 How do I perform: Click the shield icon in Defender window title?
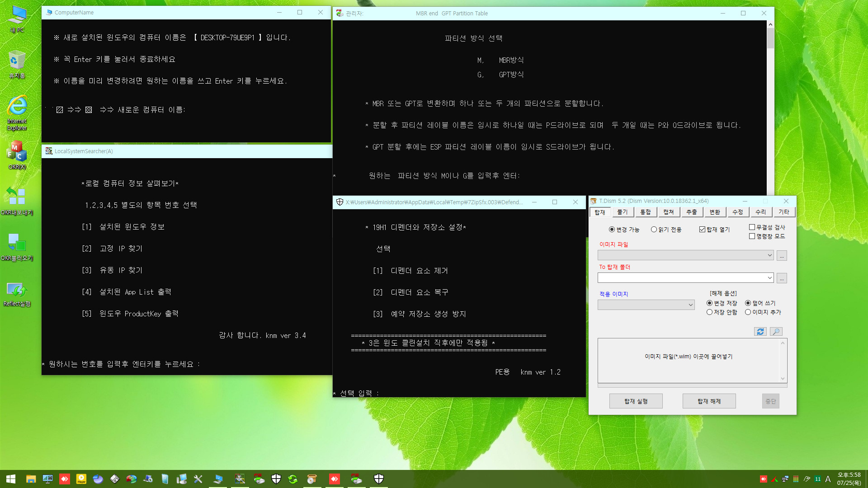click(340, 202)
